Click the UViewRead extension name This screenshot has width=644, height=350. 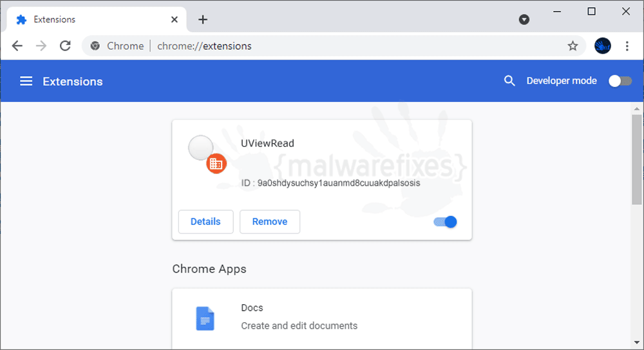pos(267,143)
